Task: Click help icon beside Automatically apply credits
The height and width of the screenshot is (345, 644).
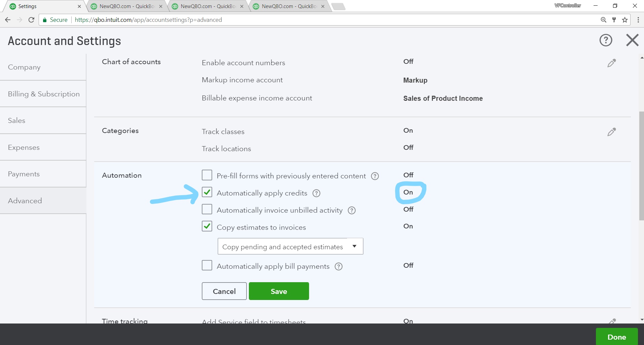Action: point(316,193)
